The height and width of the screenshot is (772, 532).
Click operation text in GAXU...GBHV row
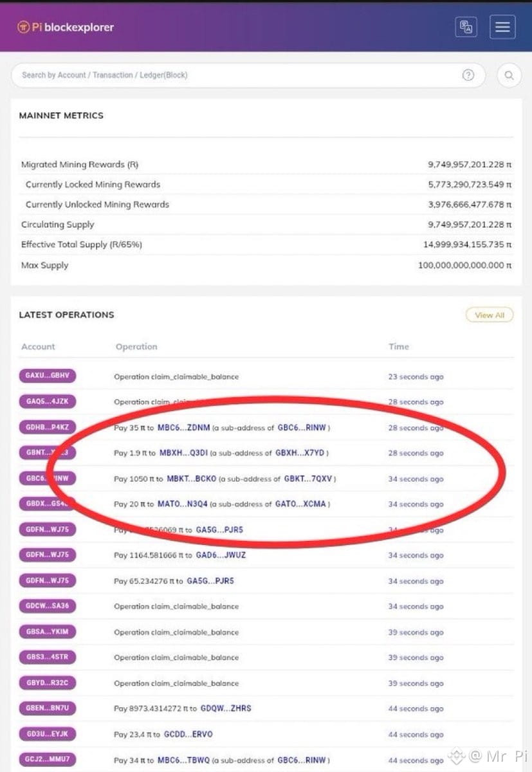point(176,377)
